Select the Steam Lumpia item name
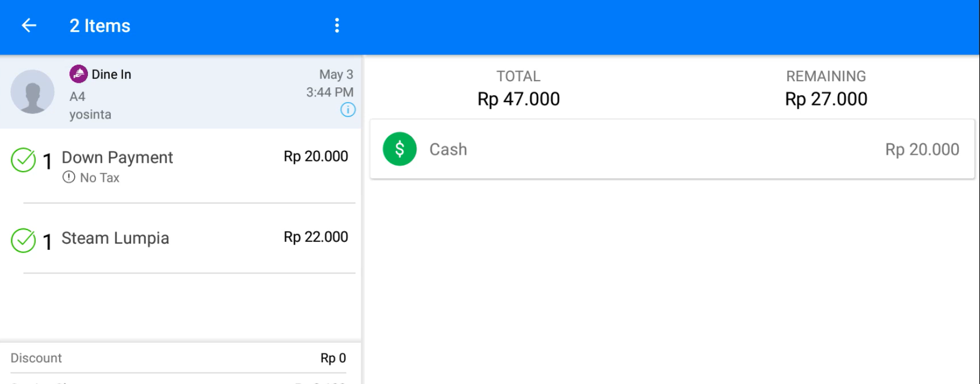 coord(115,238)
